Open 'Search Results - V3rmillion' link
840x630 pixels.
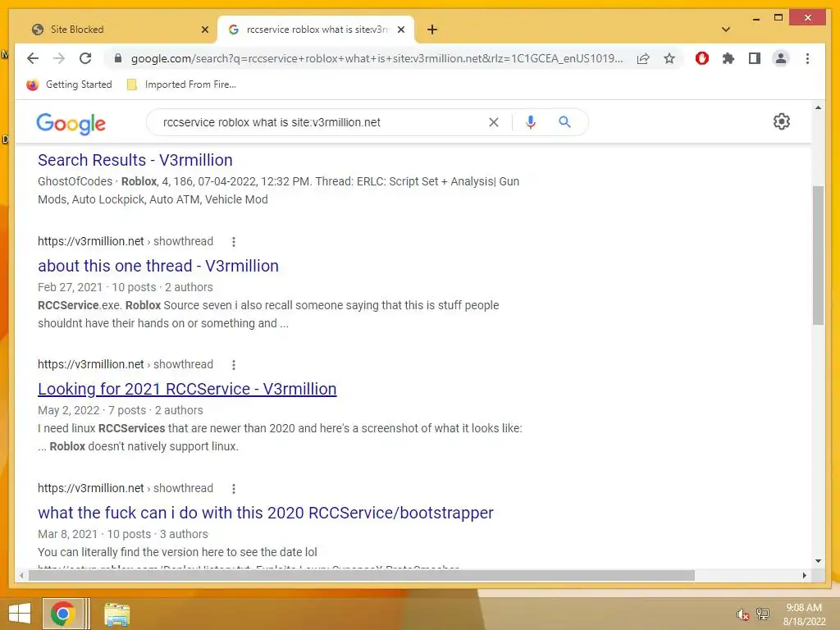point(135,160)
